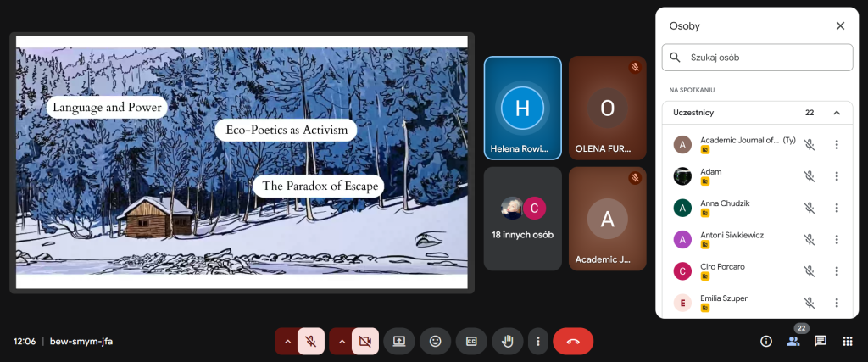Select Anna Chudzik in participants list
The width and height of the screenshot is (868, 362).
point(757,208)
